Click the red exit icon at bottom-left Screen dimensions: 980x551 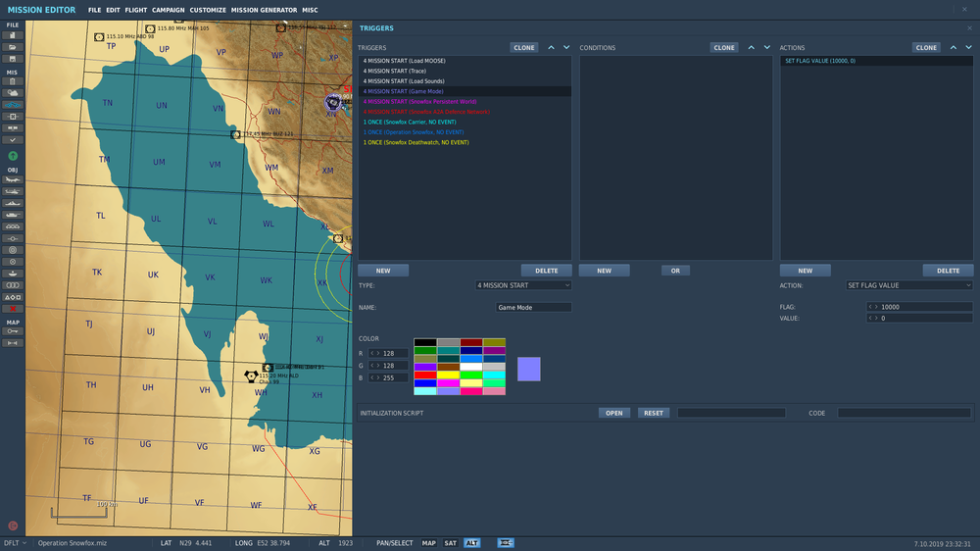point(13,526)
